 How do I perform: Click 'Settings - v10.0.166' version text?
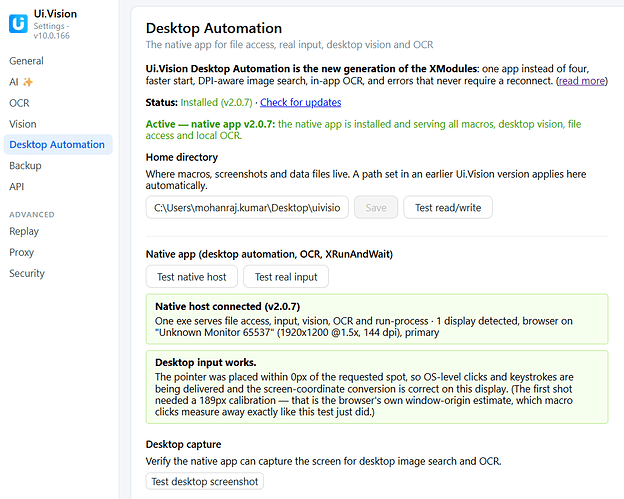click(51, 31)
